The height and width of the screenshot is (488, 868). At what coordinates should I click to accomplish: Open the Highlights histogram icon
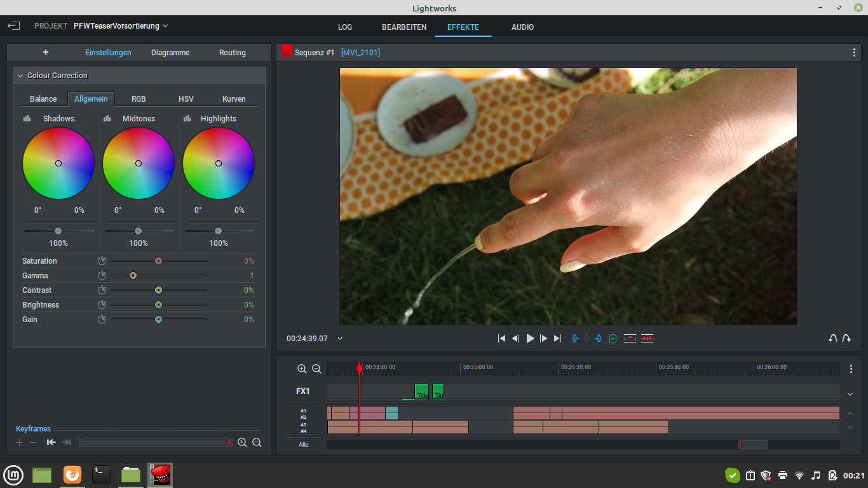click(x=187, y=118)
